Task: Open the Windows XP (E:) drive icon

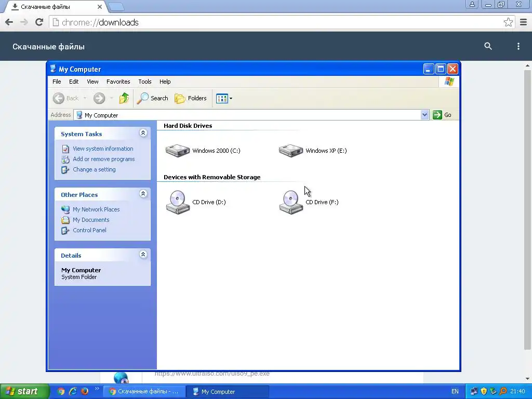Action: coord(291,151)
